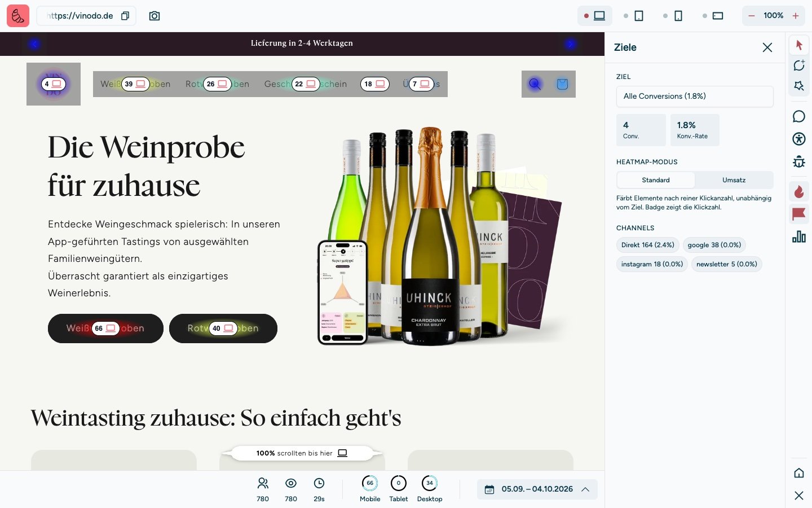The width and height of the screenshot is (812, 508).
Task: Open the Alle Conversions goal dropdown
Action: (695, 97)
